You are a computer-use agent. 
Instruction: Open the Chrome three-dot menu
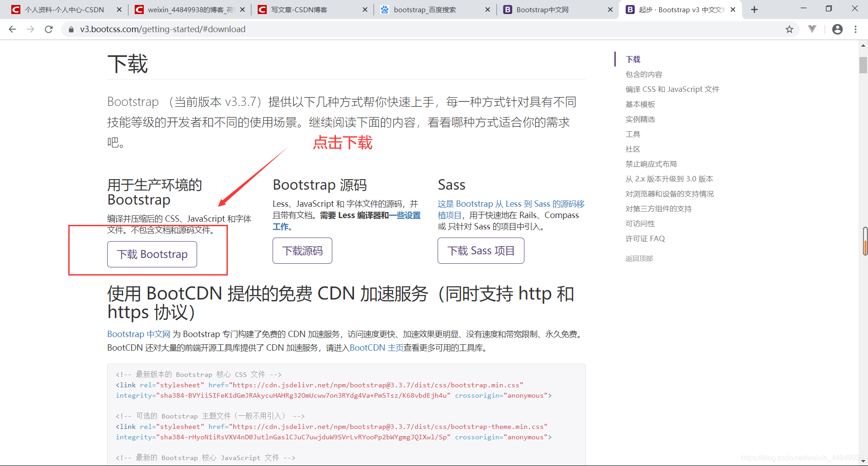pyautogui.click(x=855, y=29)
